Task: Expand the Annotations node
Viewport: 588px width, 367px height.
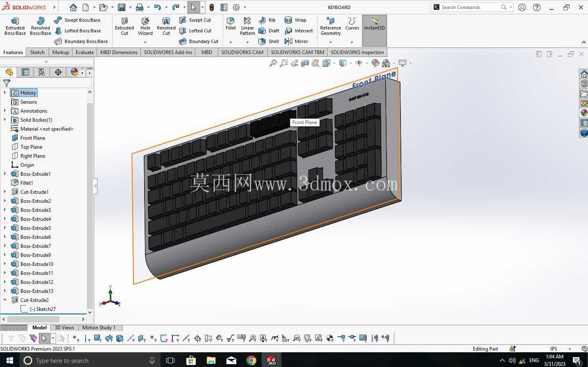Action: 5,111
